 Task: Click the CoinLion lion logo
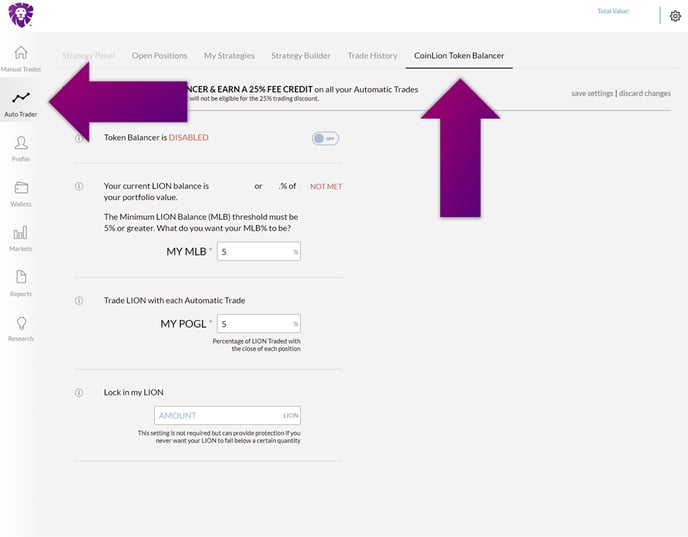click(x=21, y=14)
